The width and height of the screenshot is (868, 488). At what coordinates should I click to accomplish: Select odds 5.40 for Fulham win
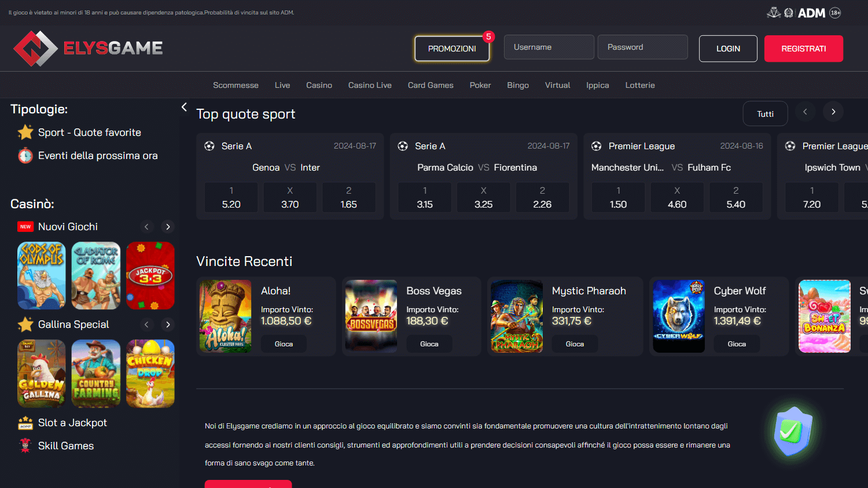coord(736,198)
